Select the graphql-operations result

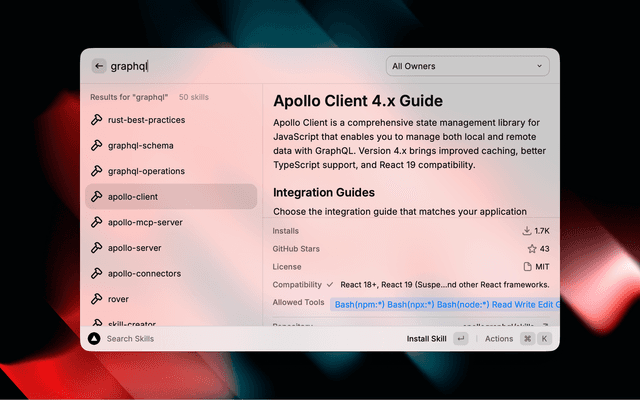click(146, 171)
